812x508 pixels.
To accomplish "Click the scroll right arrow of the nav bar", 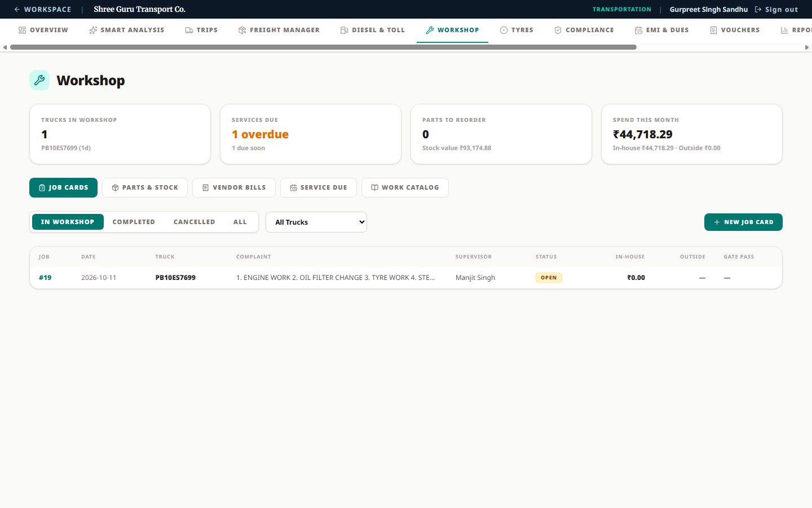I will point(806,47).
